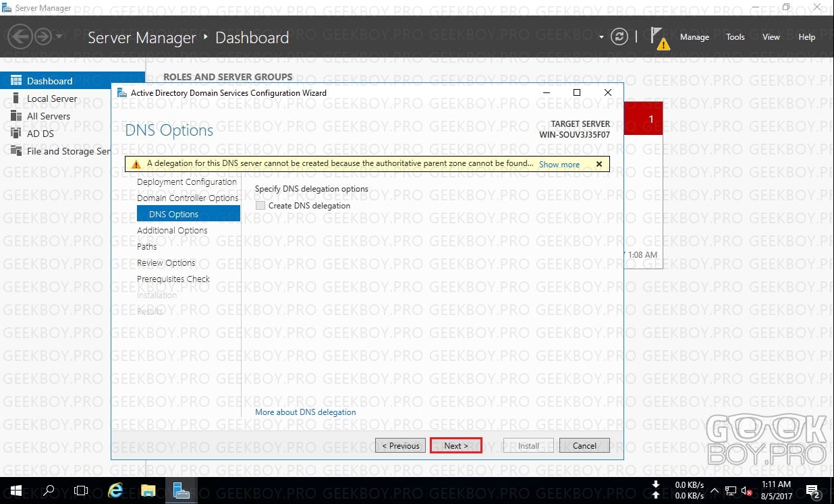Jump to Additional Options step
Viewport: 834px width, 504px height.
pyautogui.click(x=172, y=231)
